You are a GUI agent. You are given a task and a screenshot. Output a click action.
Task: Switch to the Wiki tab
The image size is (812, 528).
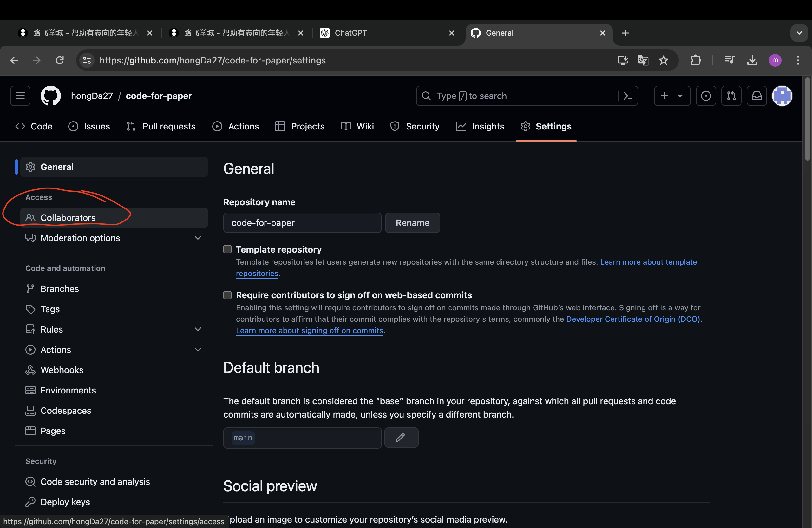[x=357, y=126]
